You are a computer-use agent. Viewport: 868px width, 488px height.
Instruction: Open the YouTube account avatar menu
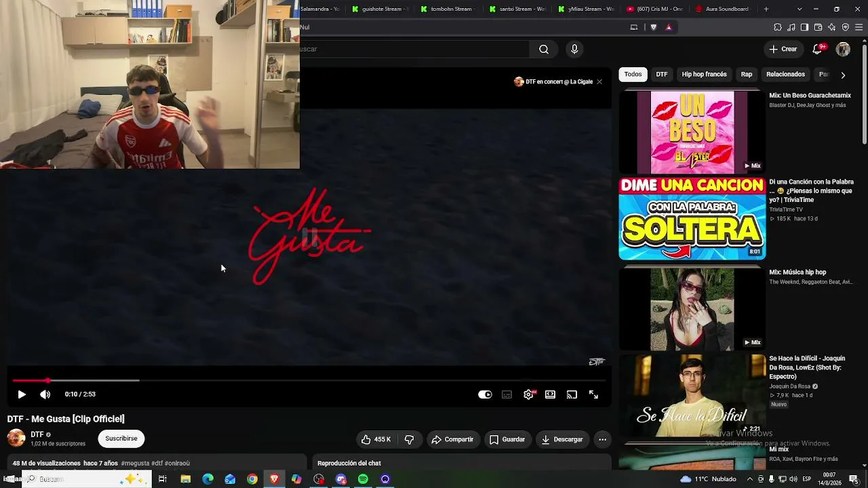[x=844, y=49]
